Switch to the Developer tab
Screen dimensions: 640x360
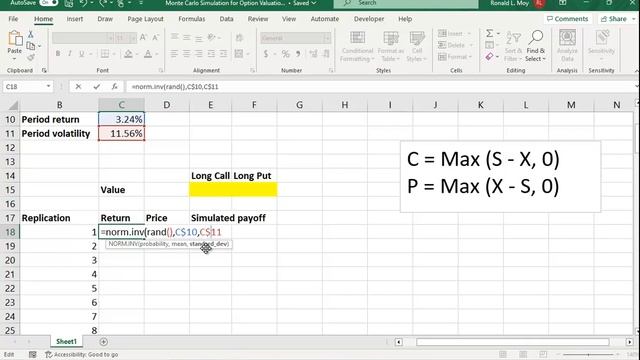click(x=369, y=19)
